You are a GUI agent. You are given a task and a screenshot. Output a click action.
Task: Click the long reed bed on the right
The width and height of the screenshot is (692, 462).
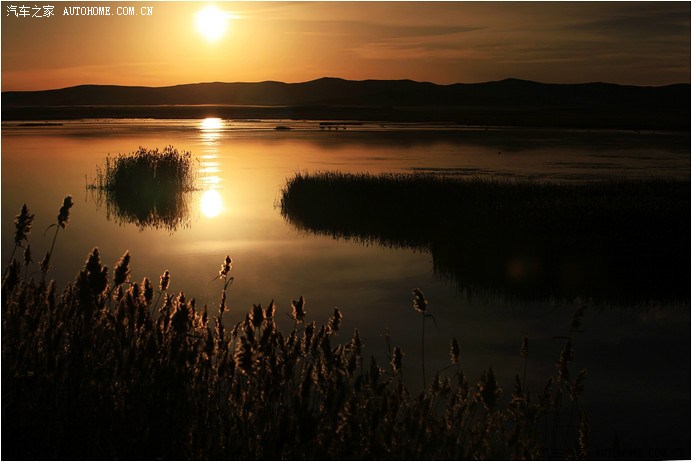pyautogui.click(x=480, y=200)
